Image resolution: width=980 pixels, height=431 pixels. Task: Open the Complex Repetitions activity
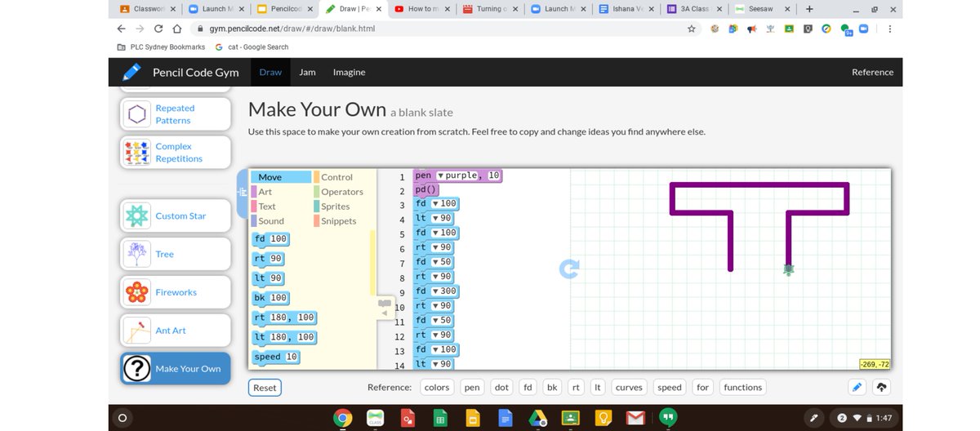[x=176, y=152]
